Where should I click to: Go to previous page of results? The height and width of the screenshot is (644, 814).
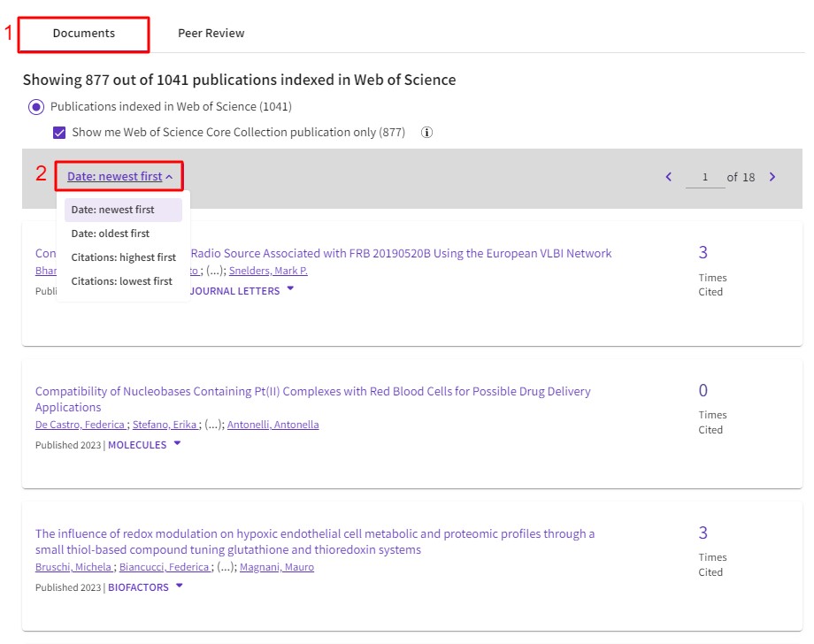tap(669, 177)
